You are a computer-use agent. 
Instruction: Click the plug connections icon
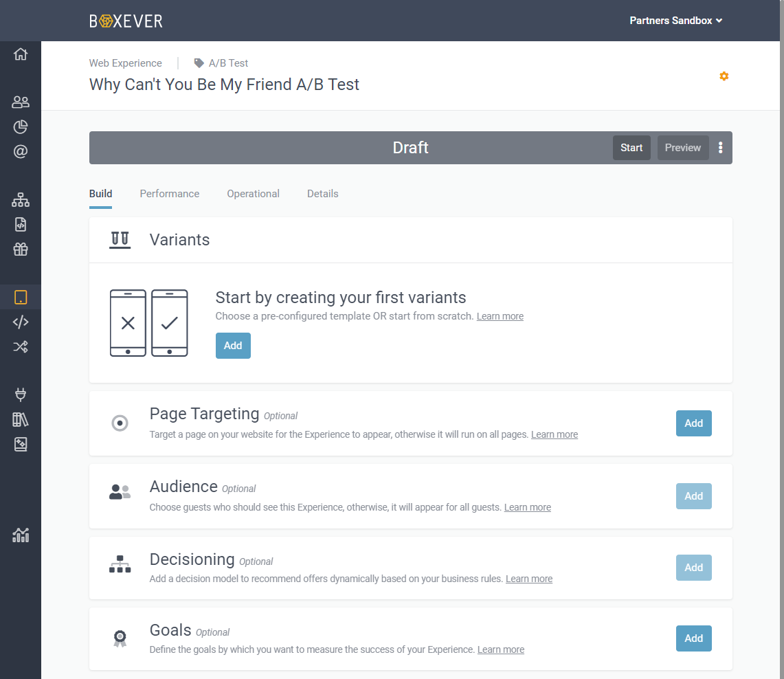tap(21, 394)
